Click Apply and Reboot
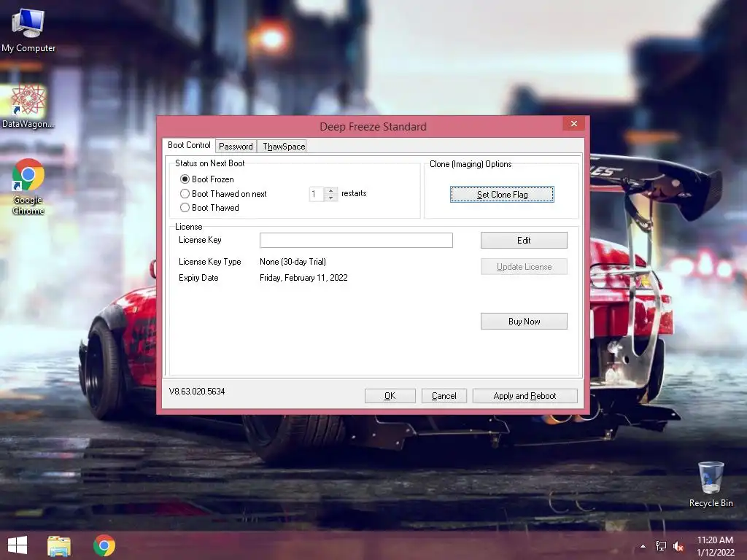This screenshot has width=747, height=560. (x=525, y=396)
